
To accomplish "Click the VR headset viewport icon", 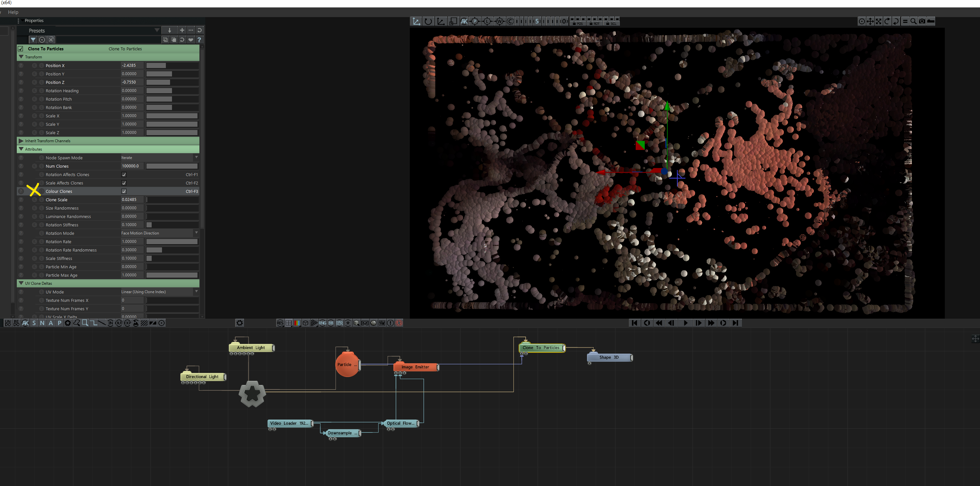I will (365, 323).
